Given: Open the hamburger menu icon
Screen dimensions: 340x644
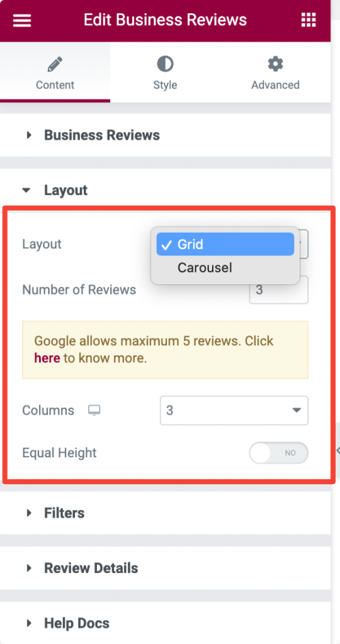Looking at the screenshot, I should [x=22, y=20].
